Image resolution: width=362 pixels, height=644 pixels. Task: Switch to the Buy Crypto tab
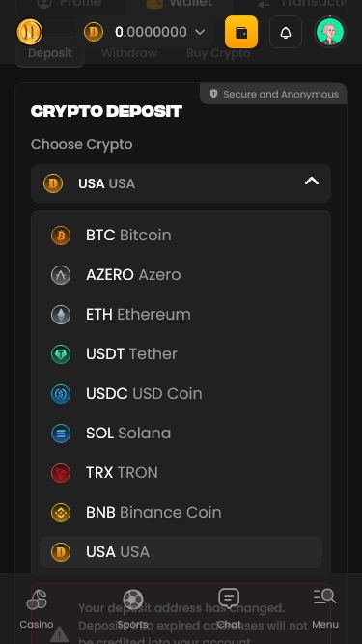coord(218,53)
